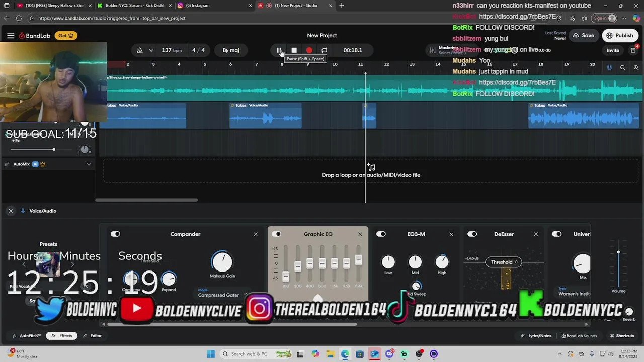Open the Shortcuts panel
644x362 pixels.
point(622,336)
